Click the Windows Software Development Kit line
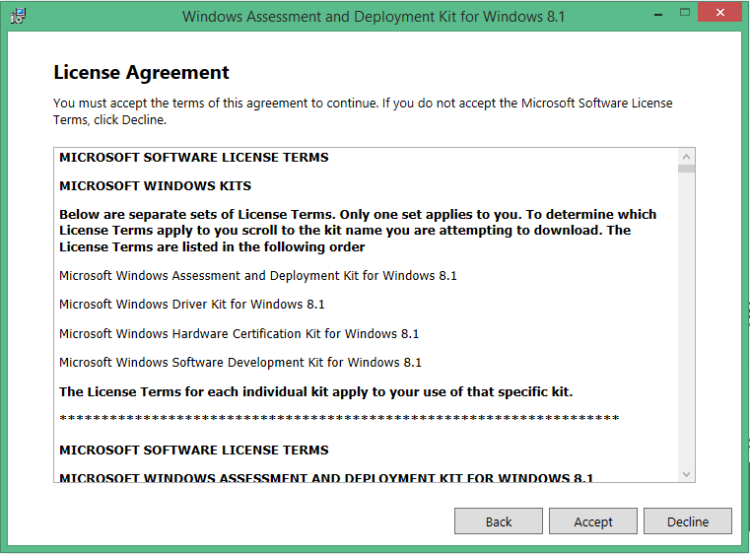Screen dimensions: 750x555 tap(240, 362)
